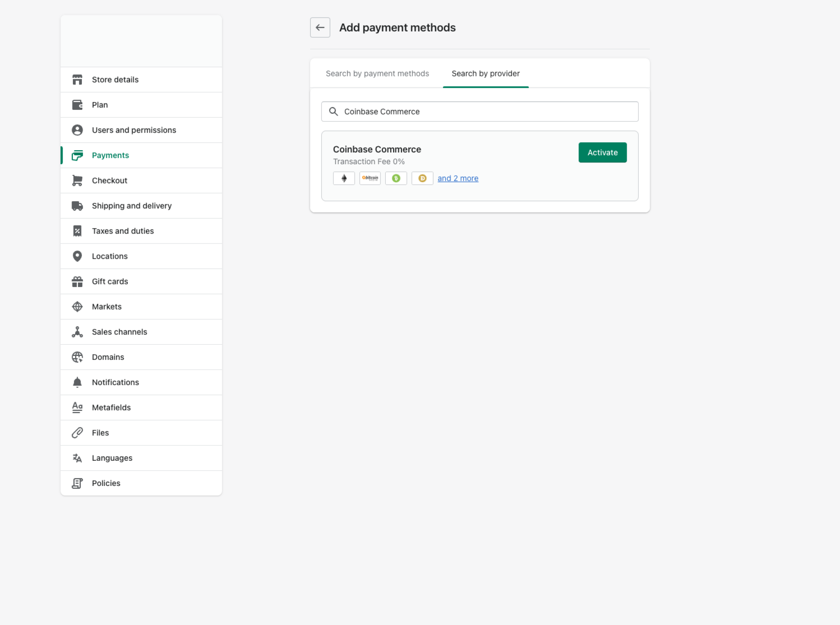
Task: Click the Markets globe icon
Action: click(x=77, y=306)
